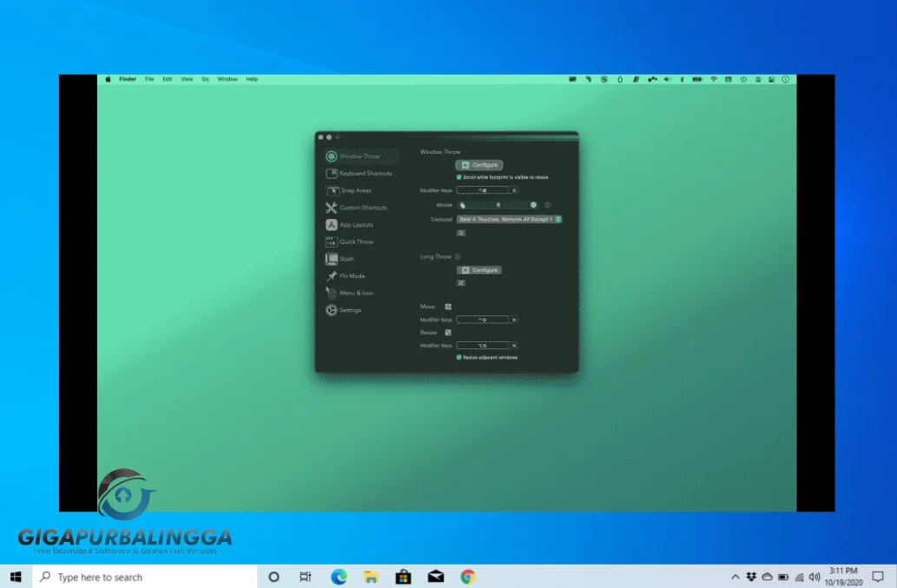Click Configure under Long Throw
This screenshot has width=897, height=588.
click(x=479, y=270)
